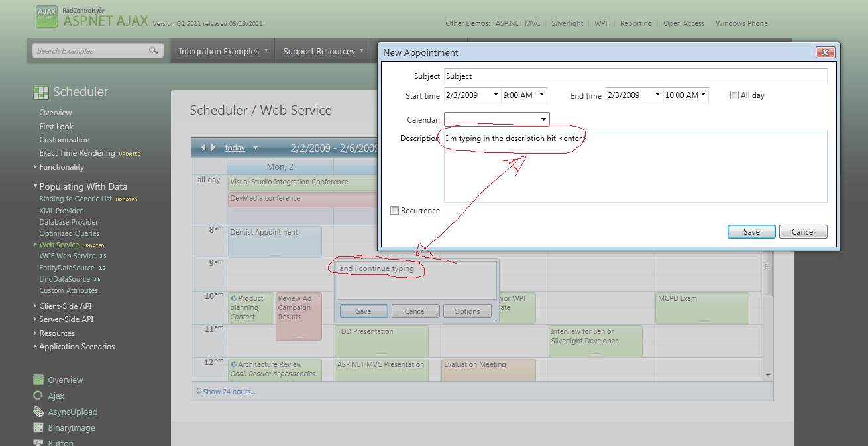Open Reporting demos link
Viewport: 868px width, 446px height.
[x=636, y=23]
